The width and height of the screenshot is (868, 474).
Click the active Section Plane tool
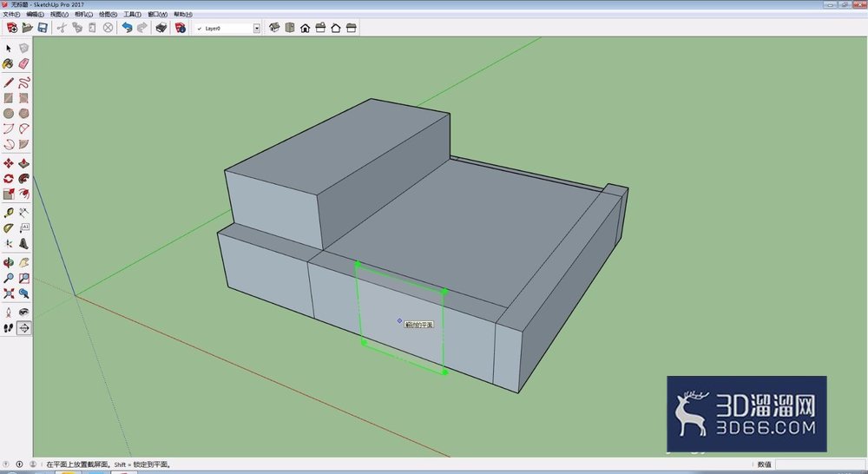tap(23, 328)
